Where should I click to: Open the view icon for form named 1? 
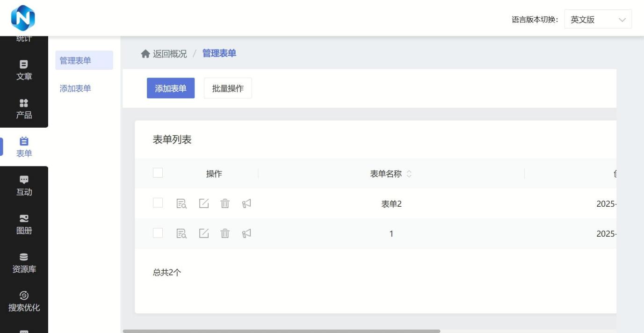181,233
